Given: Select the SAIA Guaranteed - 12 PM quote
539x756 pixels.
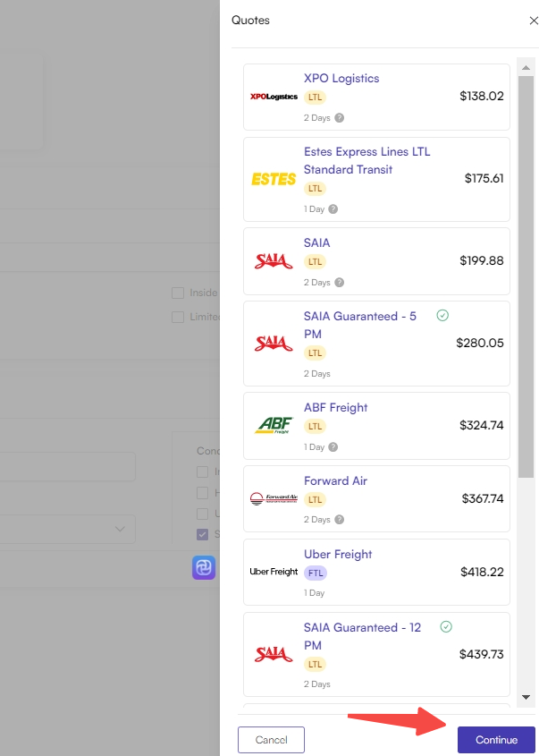Looking at the screenshot, I should point(376,654).
